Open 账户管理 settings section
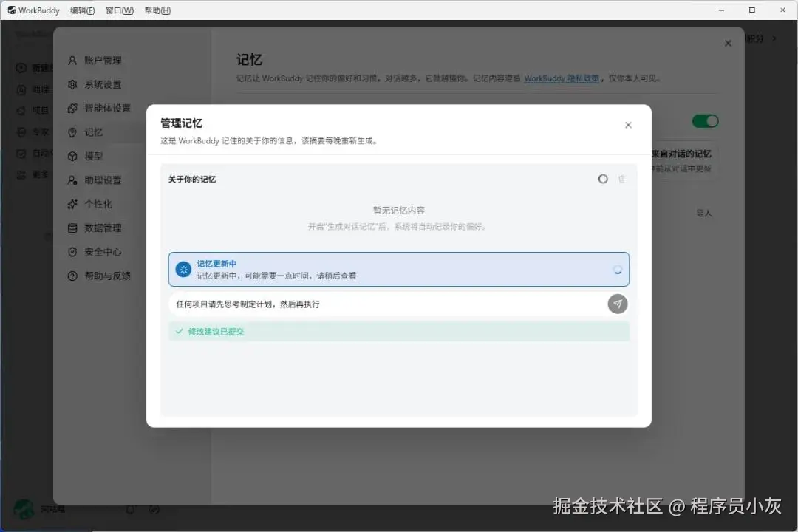798x532 pixels. click(95, 61)
